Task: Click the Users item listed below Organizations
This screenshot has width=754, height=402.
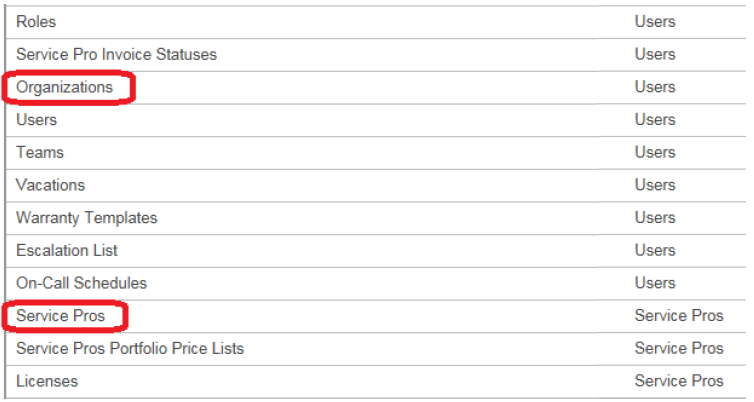Action: 36,120
